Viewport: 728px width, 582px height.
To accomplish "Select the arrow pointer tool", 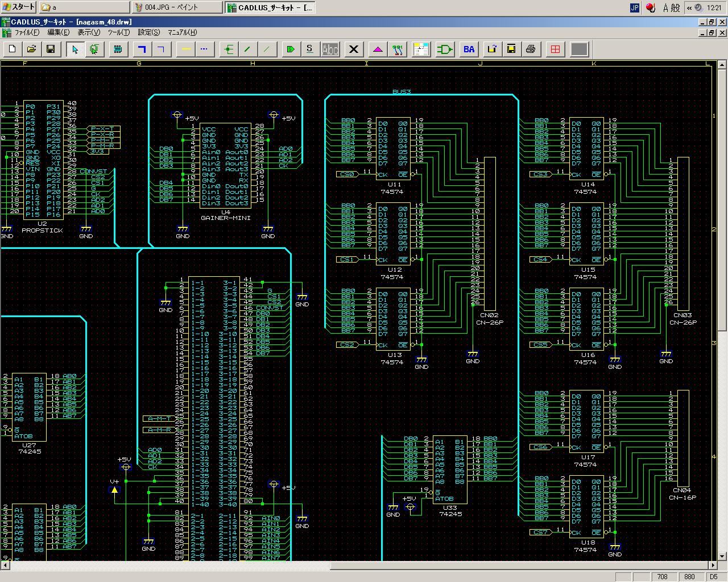I will [x=75, y=49].
